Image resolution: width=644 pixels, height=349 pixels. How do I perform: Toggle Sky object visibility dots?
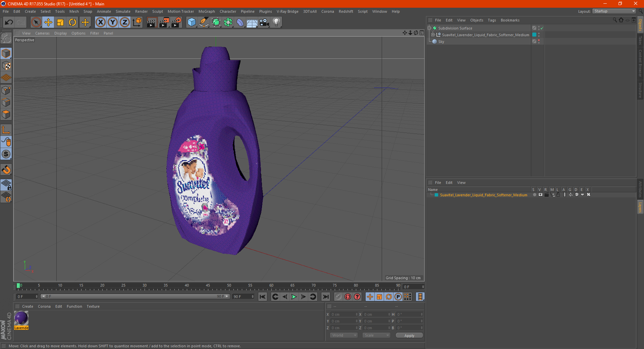(x=539, y=41)
